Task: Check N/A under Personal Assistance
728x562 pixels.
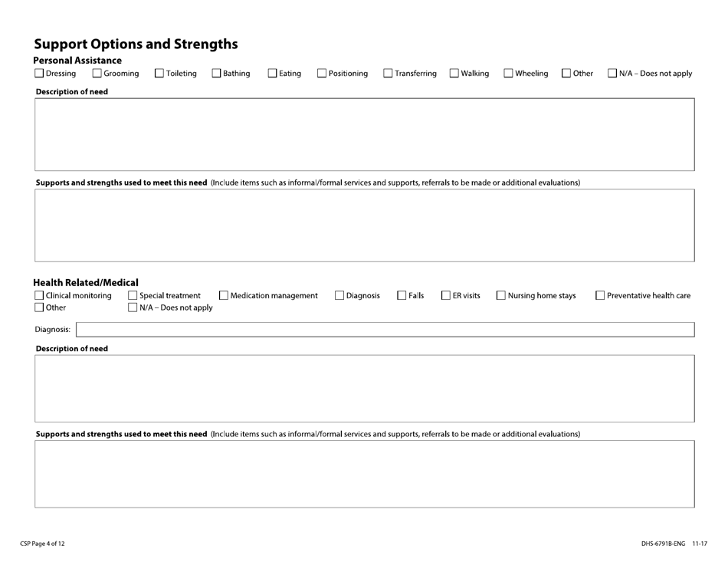Action: click(612, 73)
